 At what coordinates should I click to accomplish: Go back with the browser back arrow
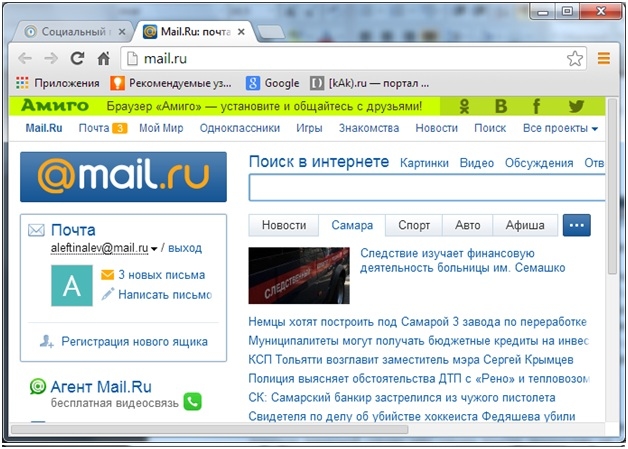tap(25, 58)
